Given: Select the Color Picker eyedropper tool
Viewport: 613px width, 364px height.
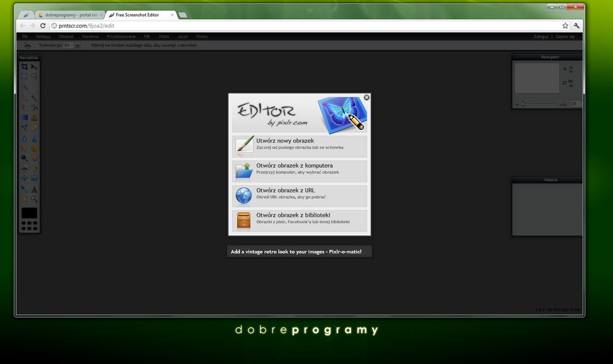Looking at the screenshot, I should pyautogui.click(x=24, y=189).
